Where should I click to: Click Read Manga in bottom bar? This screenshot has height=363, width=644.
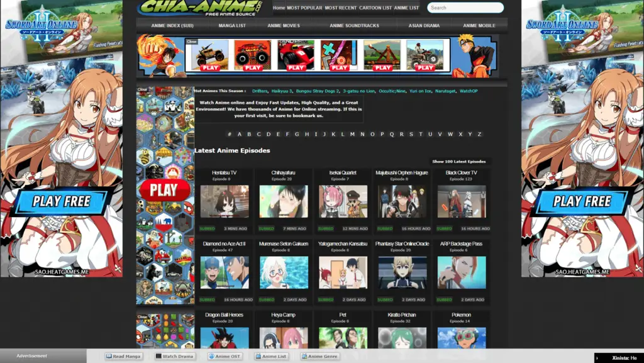(124, 357)
